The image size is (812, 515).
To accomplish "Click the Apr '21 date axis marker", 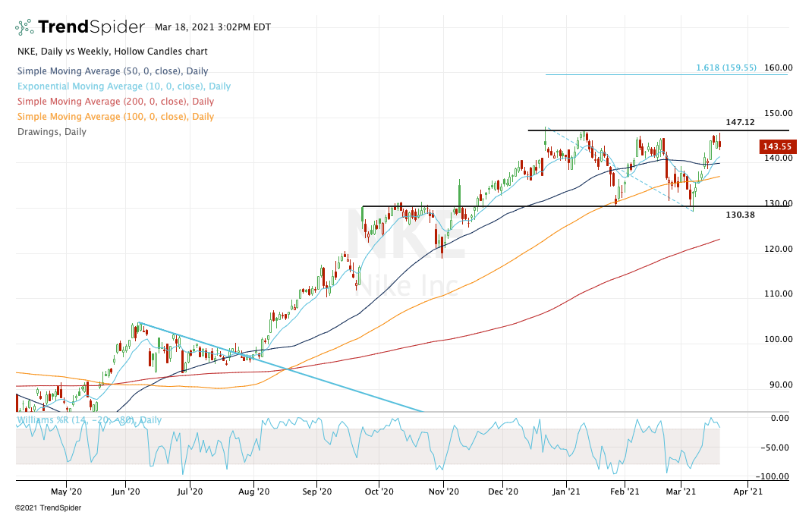I will 747,491.
